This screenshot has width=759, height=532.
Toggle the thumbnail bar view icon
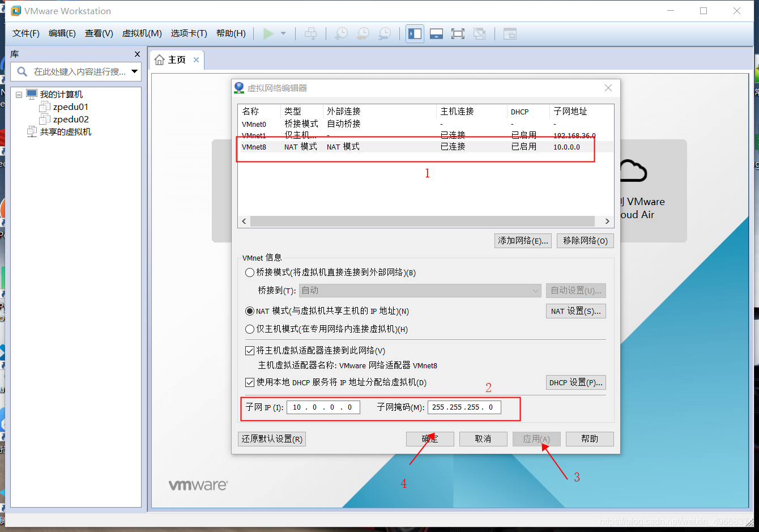coord(436,33)
